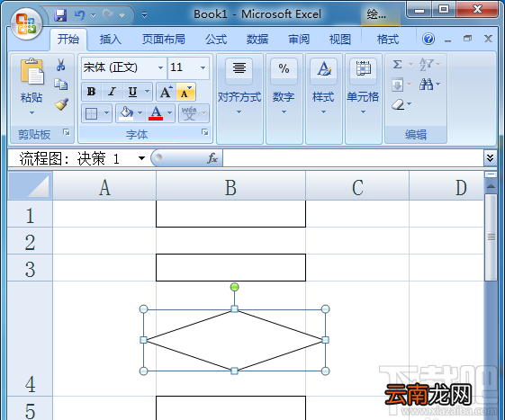Open the 单元格 cells group
505x420 pixels.
(x=363, y=99)
